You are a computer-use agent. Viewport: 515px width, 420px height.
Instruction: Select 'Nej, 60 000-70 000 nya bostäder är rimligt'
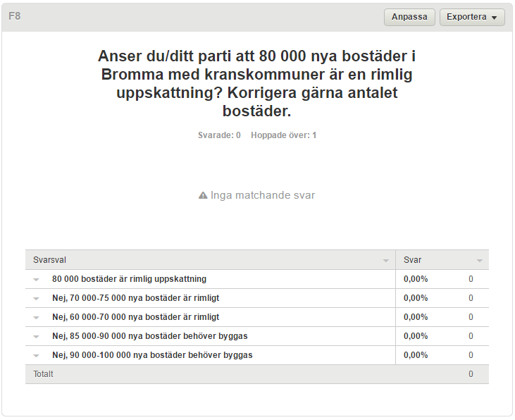[x=135, y=317]
